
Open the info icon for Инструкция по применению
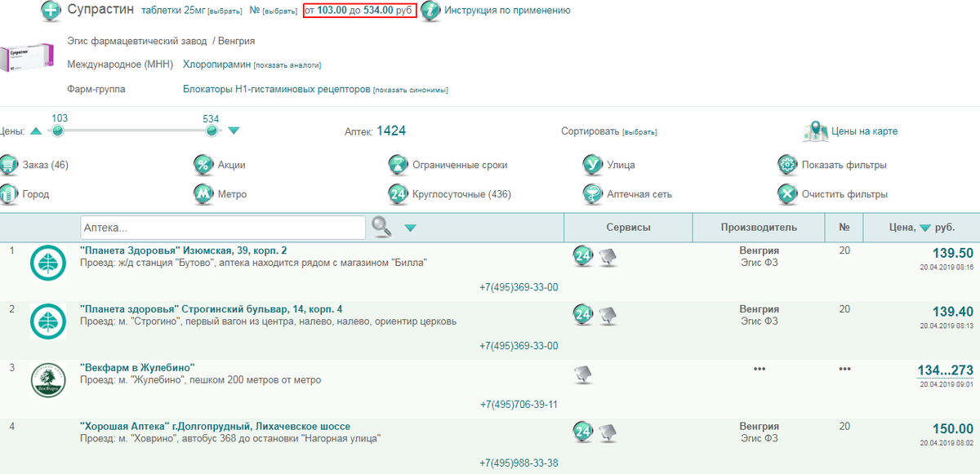[430, 11]
